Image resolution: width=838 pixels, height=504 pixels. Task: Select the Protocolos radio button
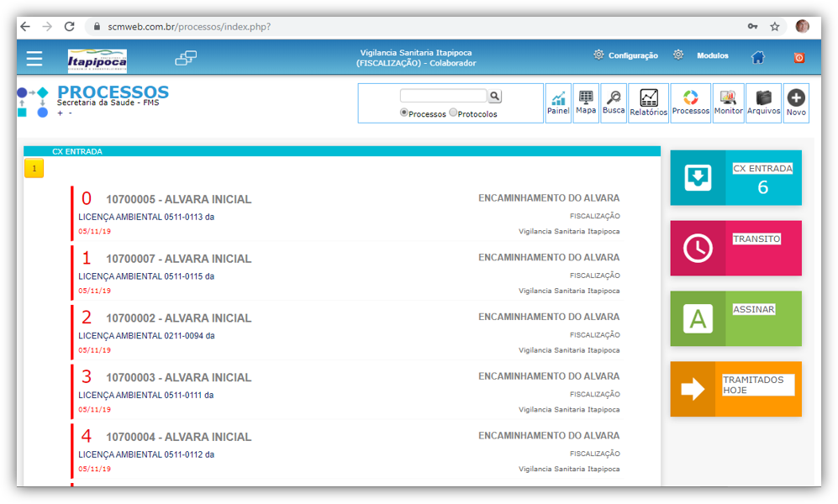454,113
